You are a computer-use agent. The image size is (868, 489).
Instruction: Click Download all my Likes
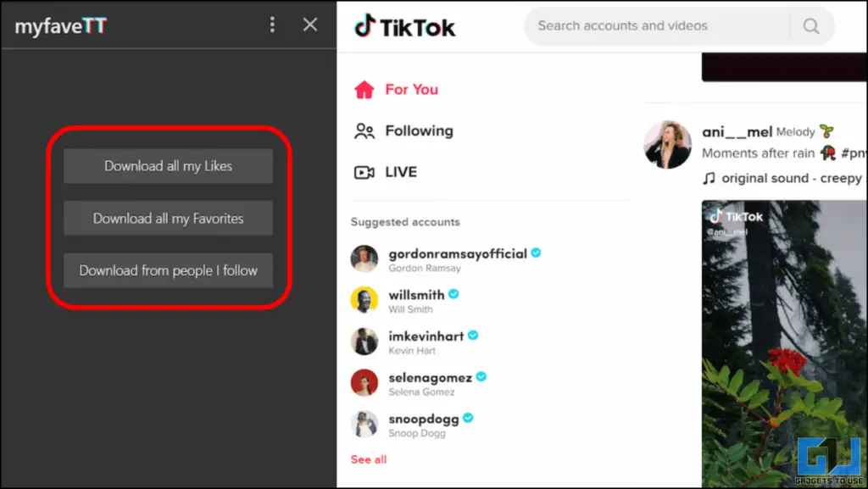(x=169, y=166)
